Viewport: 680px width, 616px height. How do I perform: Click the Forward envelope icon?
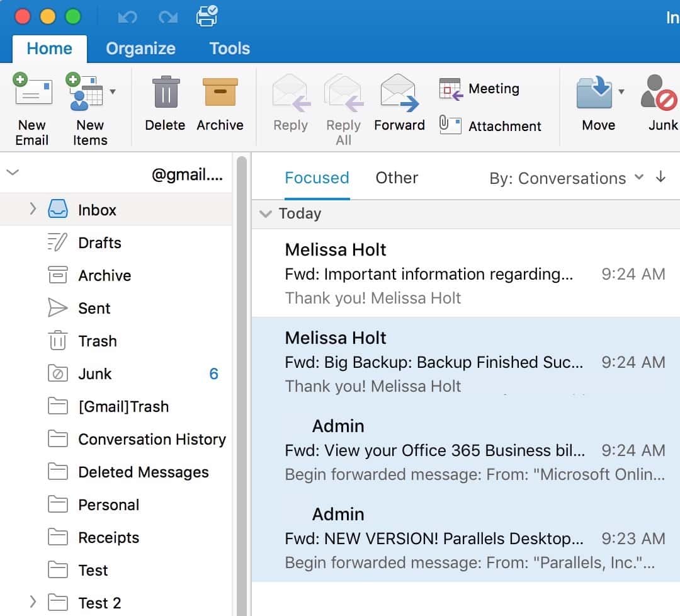400,93
